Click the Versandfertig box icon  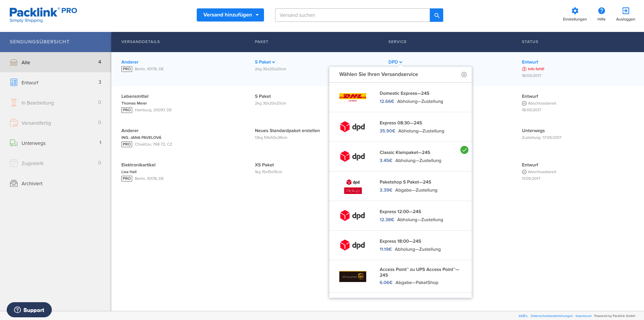(x=14, y=123)
